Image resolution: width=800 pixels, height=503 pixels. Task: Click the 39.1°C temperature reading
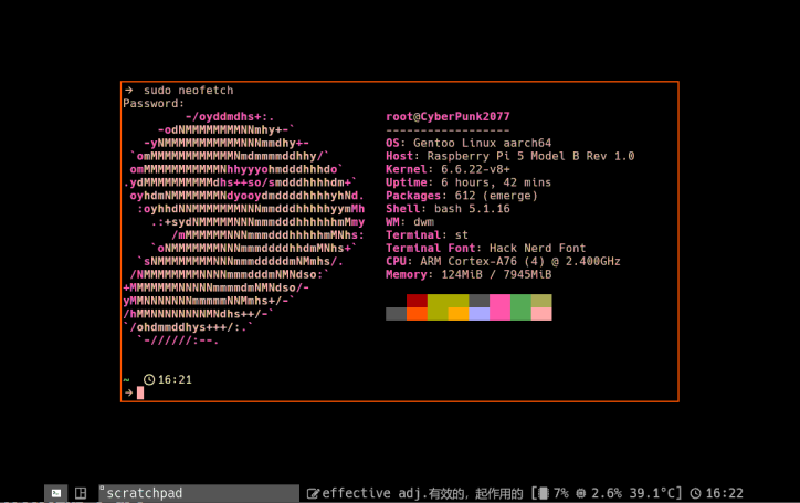pyautogui.click(x=653, y=493)
